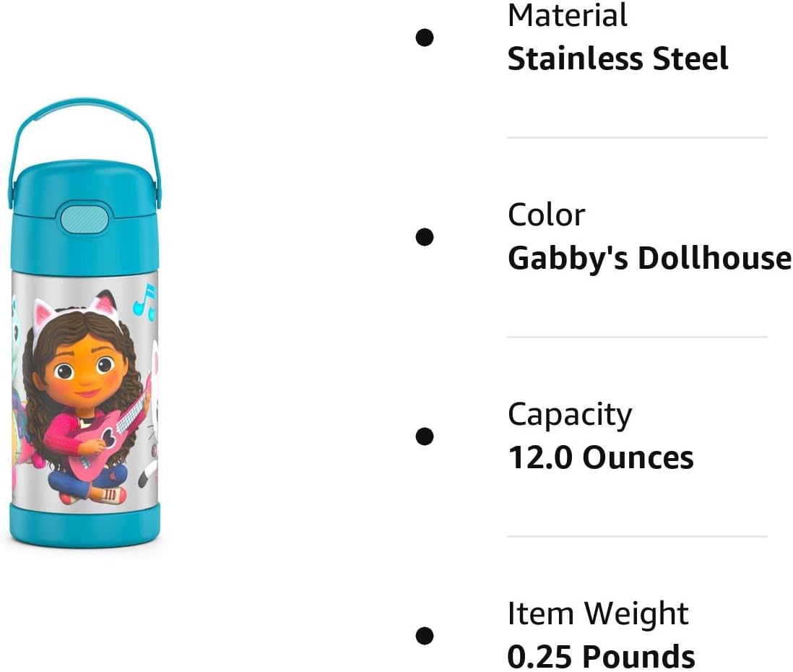
Task: Select the bullet point beside Color
Action: (425, 236)
